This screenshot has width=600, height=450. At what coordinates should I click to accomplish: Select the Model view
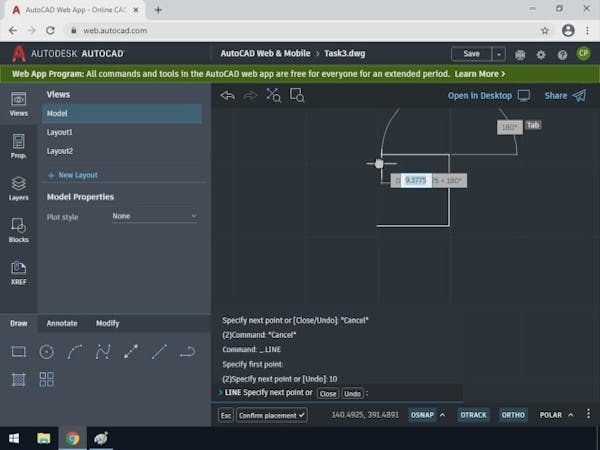point(122,113)
